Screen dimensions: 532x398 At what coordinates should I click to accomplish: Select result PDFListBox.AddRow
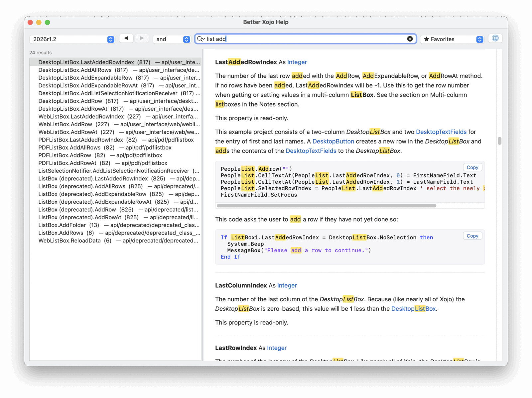pos(115,155)
